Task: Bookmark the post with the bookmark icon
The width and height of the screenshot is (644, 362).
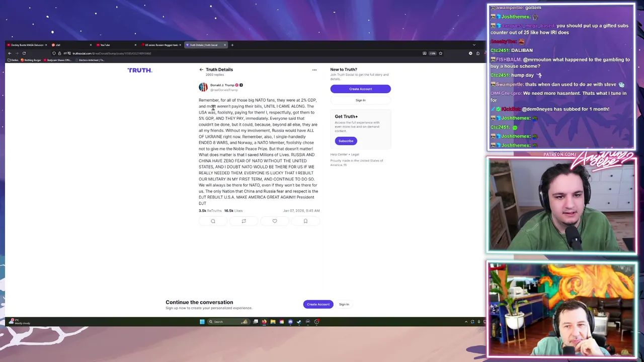Action: [305, 221]
